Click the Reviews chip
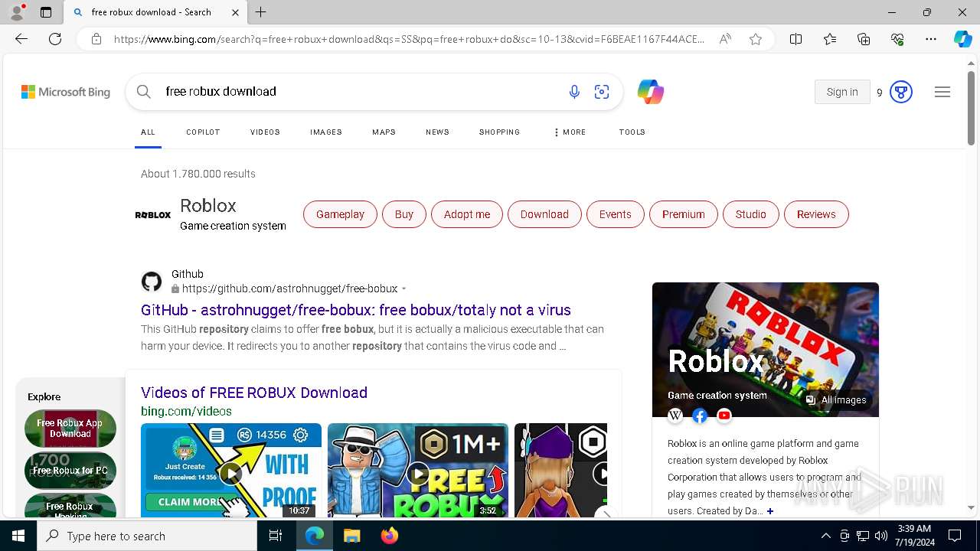Viewport: 980px width, 551px height. click(x=816, y=214)
